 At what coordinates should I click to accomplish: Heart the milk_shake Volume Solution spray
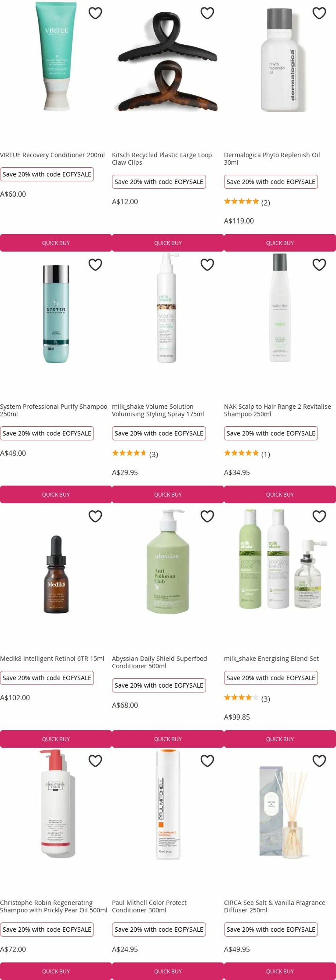(207, 264)
